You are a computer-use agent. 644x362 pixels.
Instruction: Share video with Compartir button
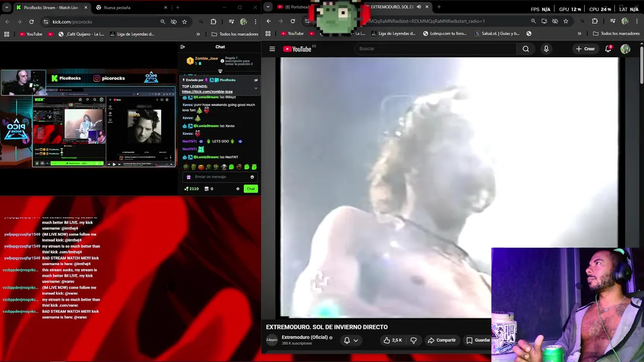[442, 340]
